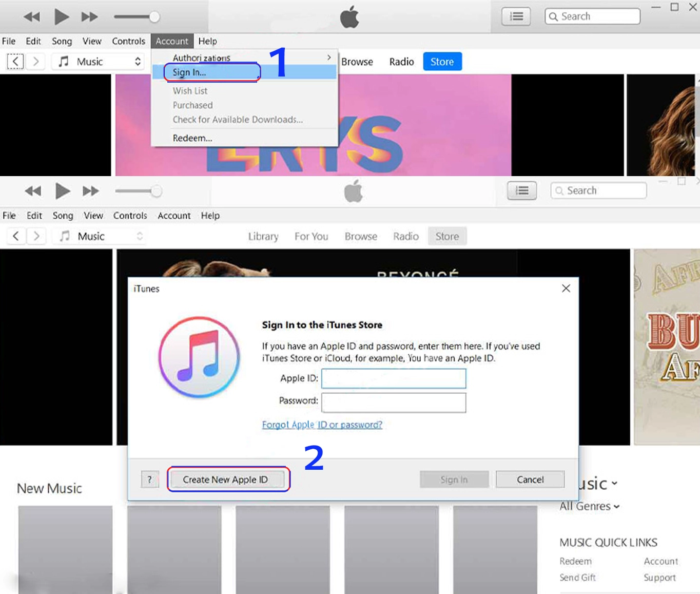
Task: Open Music media dropdown in upper window
Action: [99, 62]
